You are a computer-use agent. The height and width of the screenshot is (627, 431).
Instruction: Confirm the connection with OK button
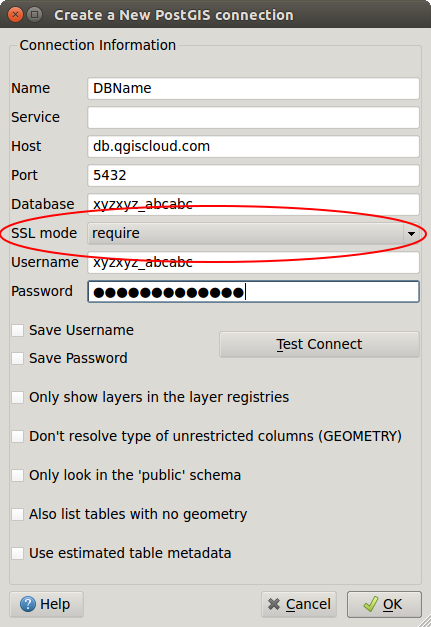[384, 604]
